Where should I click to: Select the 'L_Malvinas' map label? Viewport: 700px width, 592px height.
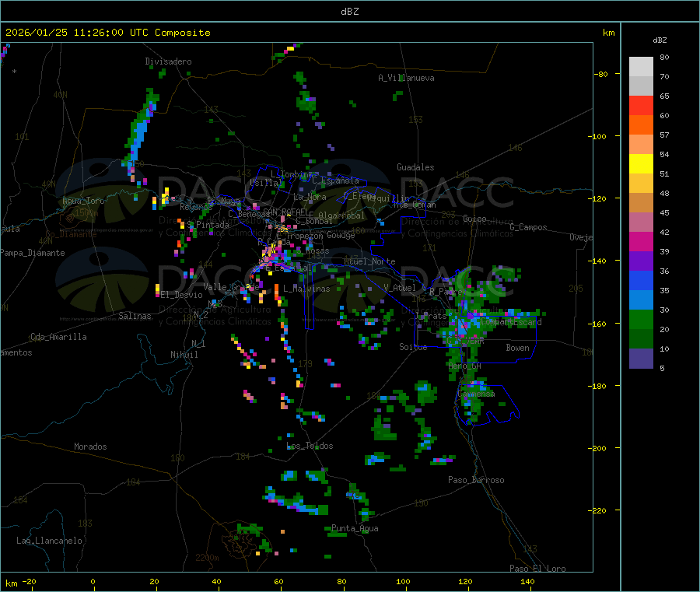click(x=306, y=289)
